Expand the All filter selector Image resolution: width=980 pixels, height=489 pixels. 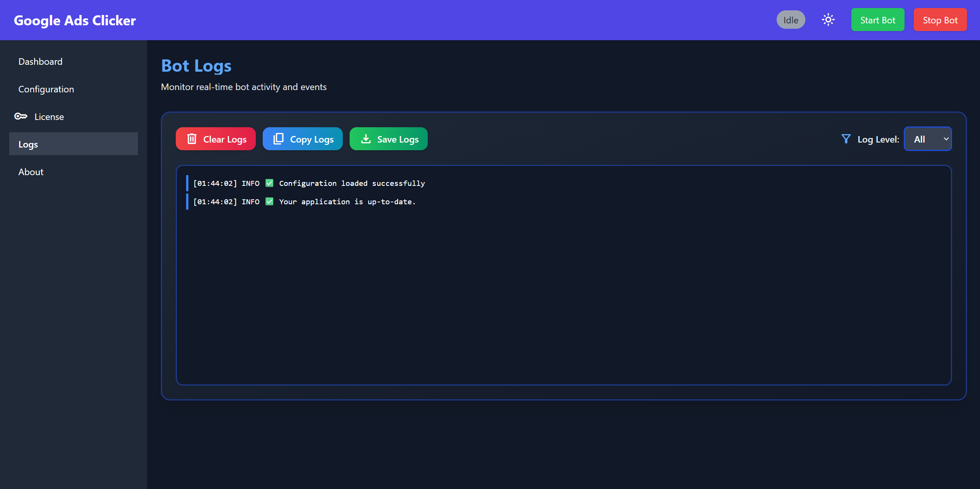pyautogui.click(x=927, y=139)
